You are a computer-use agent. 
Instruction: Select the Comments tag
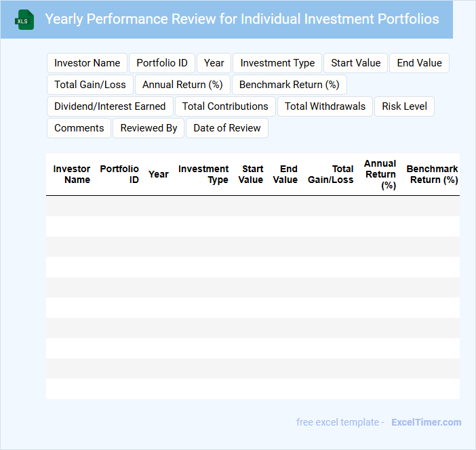pyautogui.click(x=79, y=128)
